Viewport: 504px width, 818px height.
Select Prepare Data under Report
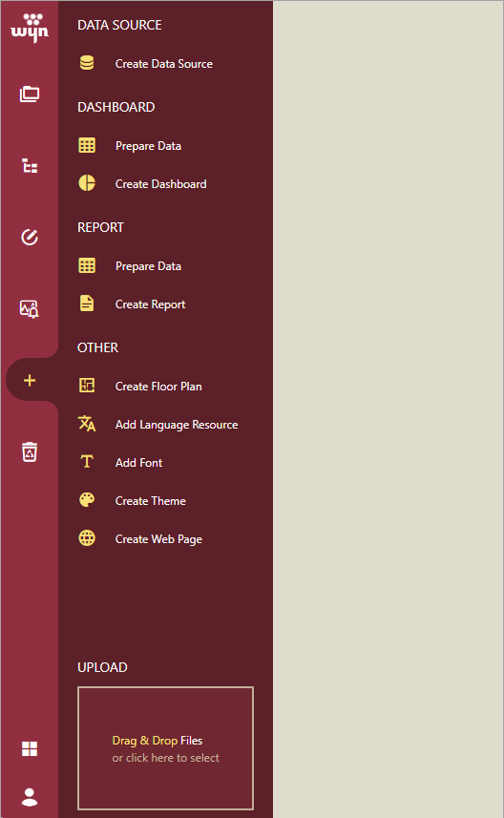coord(148,266)
